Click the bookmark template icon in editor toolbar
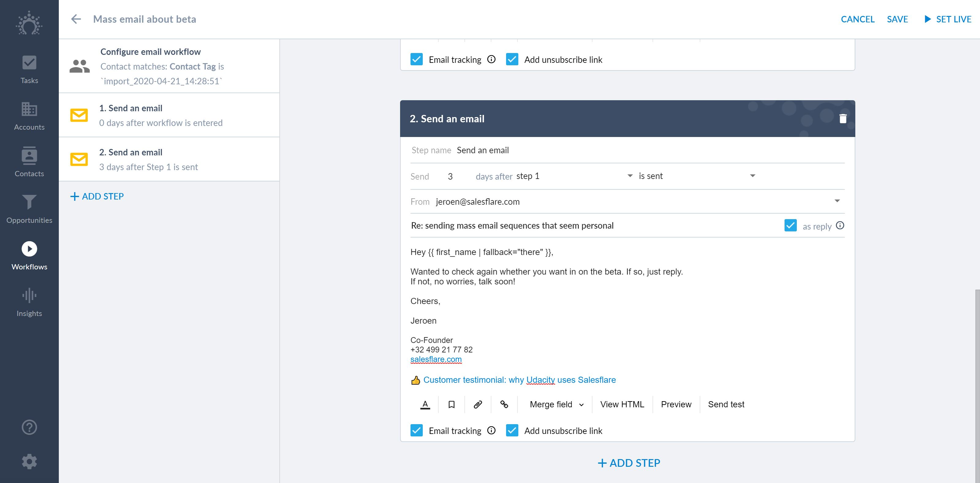The width and height of the screenshot is (980, 483). 451,404
